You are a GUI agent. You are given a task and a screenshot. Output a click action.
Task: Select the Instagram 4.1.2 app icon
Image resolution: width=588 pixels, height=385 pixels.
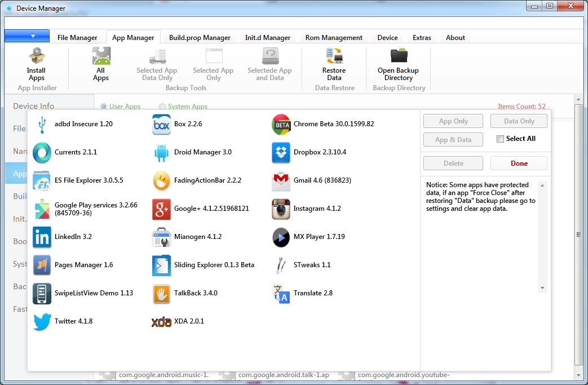pos(281,209)
